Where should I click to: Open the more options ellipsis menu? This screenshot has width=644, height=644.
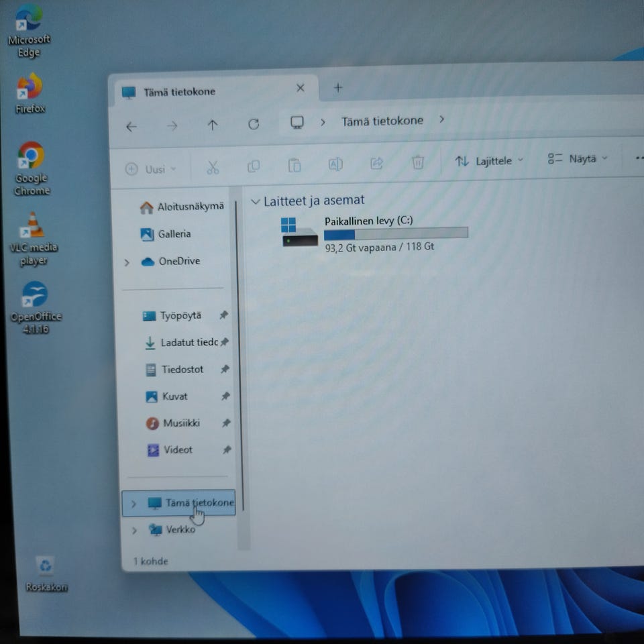[x=639, y=157]
